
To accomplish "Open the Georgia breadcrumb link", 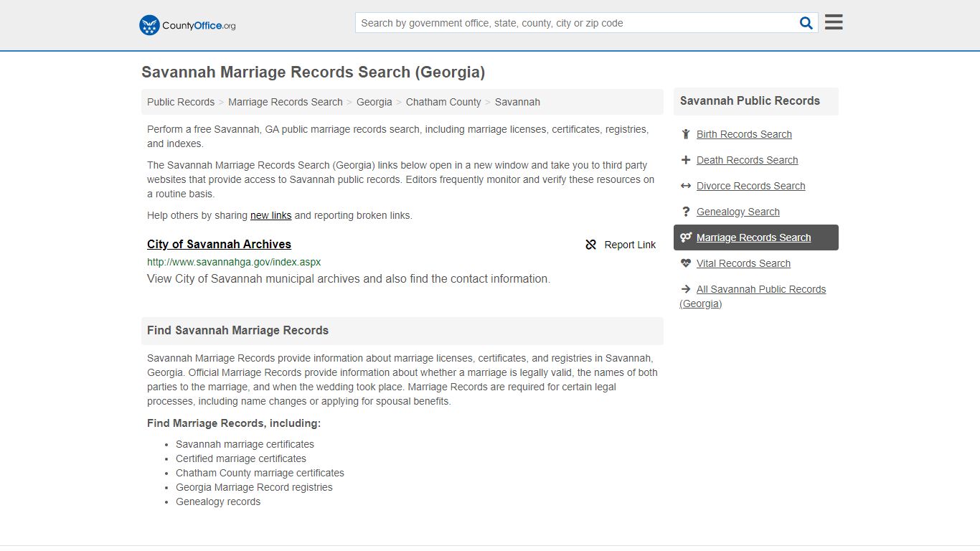I will pos(374,102).
